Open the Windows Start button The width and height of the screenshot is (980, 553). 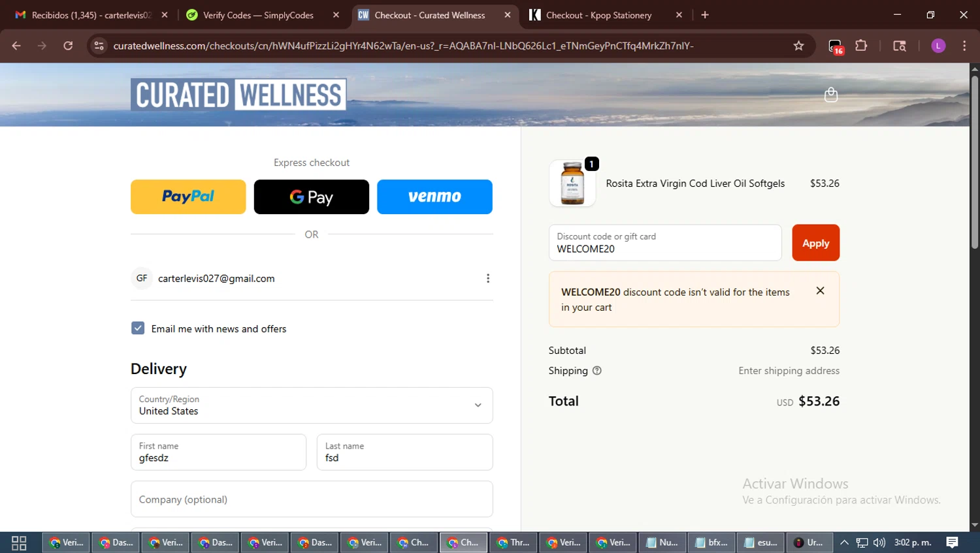pos(19,543)
